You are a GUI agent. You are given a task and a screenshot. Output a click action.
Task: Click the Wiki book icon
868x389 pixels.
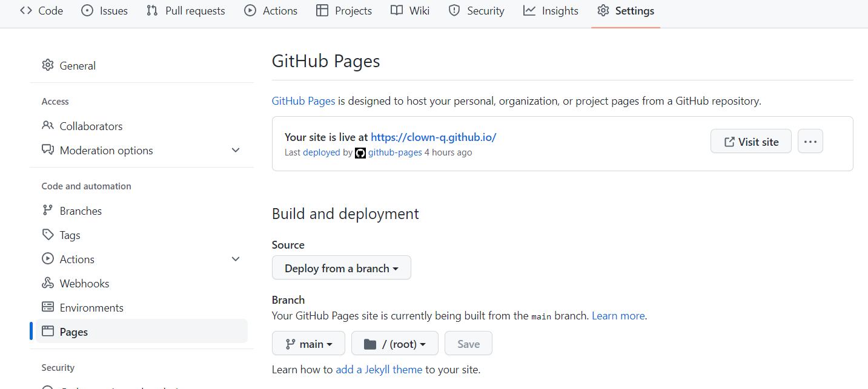tap(397, 10)
